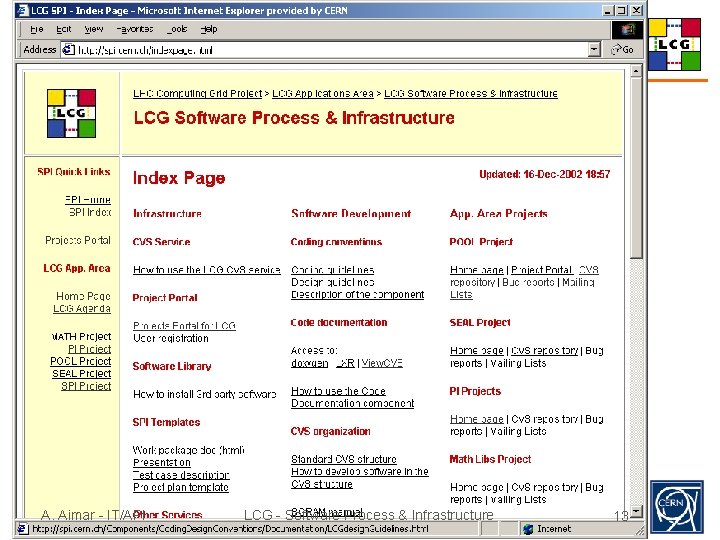
Task: Click the Internet zone icon in status bar
Action: click(x=529, y=529)
